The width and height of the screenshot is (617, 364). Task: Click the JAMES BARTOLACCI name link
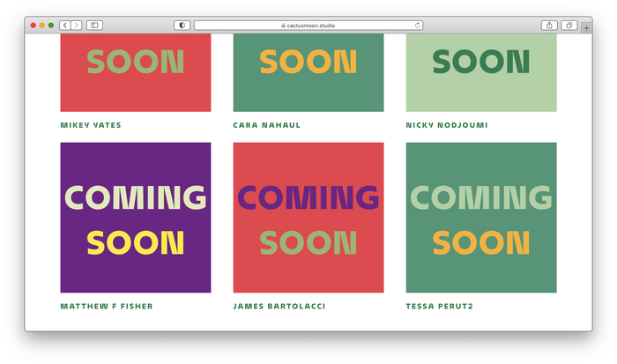pos(279,306)
